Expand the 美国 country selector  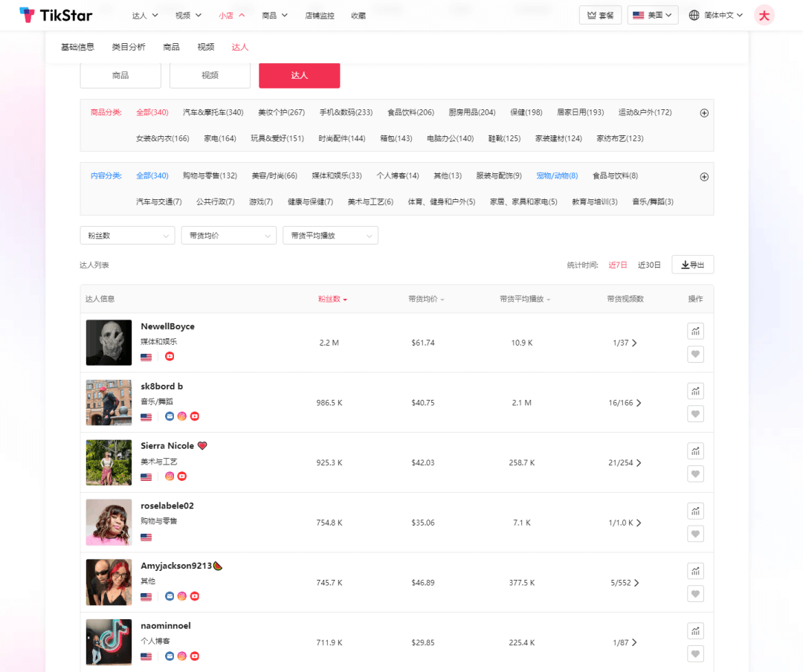[652, 16]
